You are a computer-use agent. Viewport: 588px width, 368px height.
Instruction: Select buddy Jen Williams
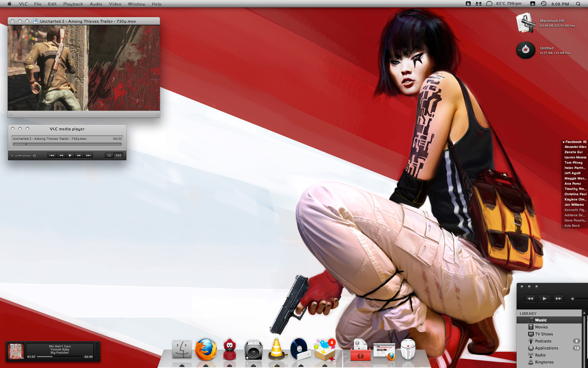click(574, 205)
